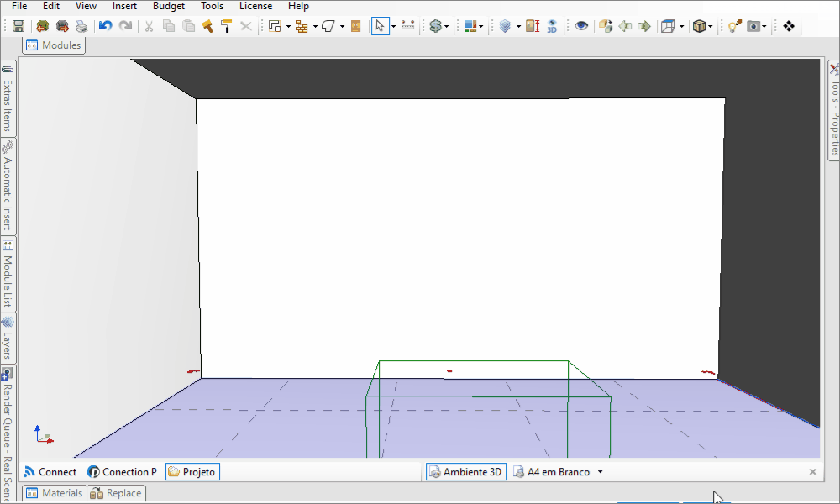The width and height of the screenshot is (840, 504).
Task: Click the green box with left arrow icon
Action: pos(42,26)
